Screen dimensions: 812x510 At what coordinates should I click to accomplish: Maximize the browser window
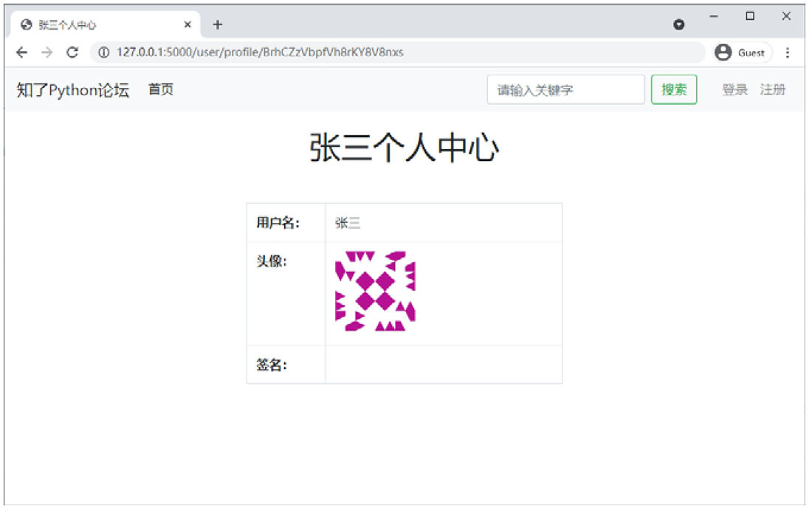click(x=750, y=16)
